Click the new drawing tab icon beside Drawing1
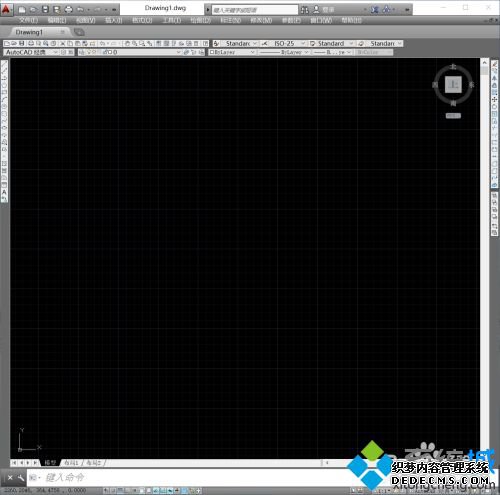 (x=79, y=32)
